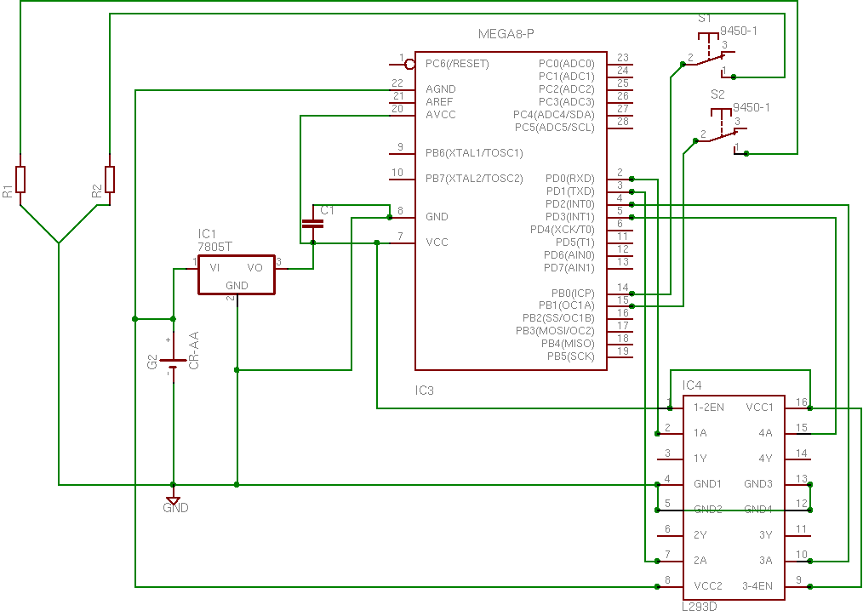Click the 7805T part name label
The height and width of the screenshot is (616, 863).
(214, 247)
